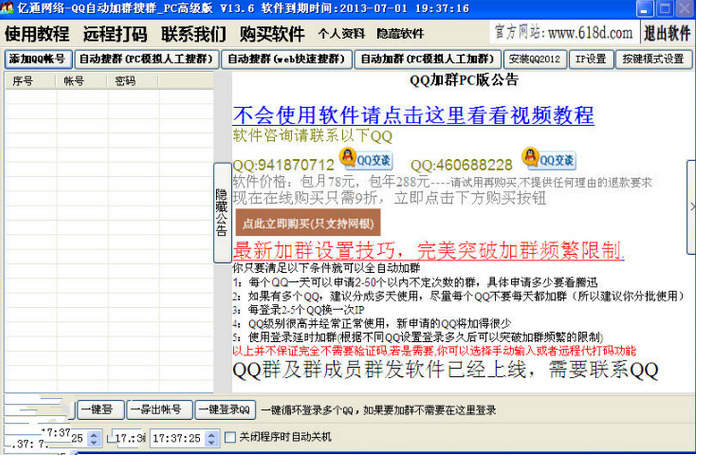Click the QQ交谈 icon next to QQ:941870712
The width and height of the screenshot is (707, 457).
pyautogui.click(x=366, y=160)
